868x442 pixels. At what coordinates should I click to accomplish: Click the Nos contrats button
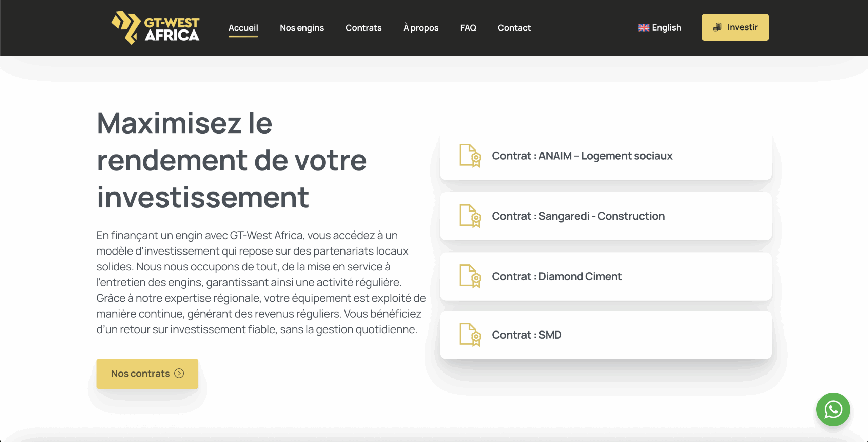pyautogui.click(x=147, y=374)
